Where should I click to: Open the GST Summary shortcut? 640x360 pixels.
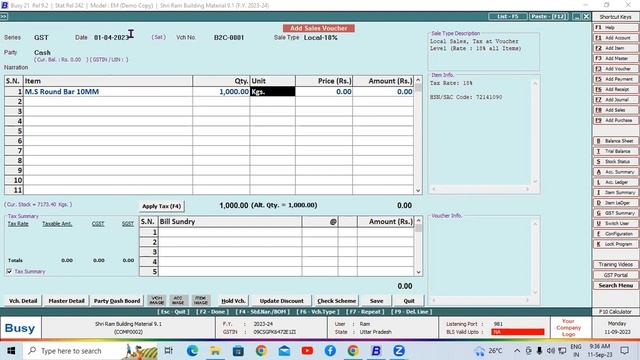click(616, 213)
